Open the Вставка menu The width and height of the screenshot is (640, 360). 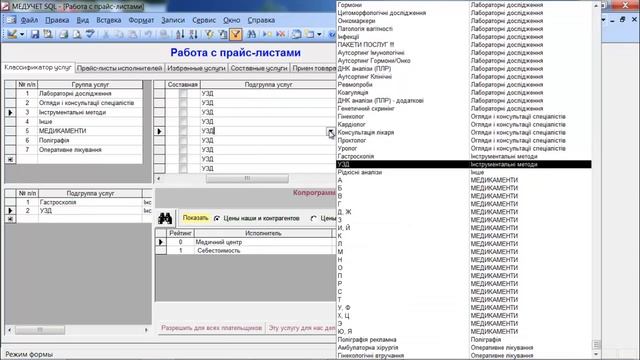109,20
